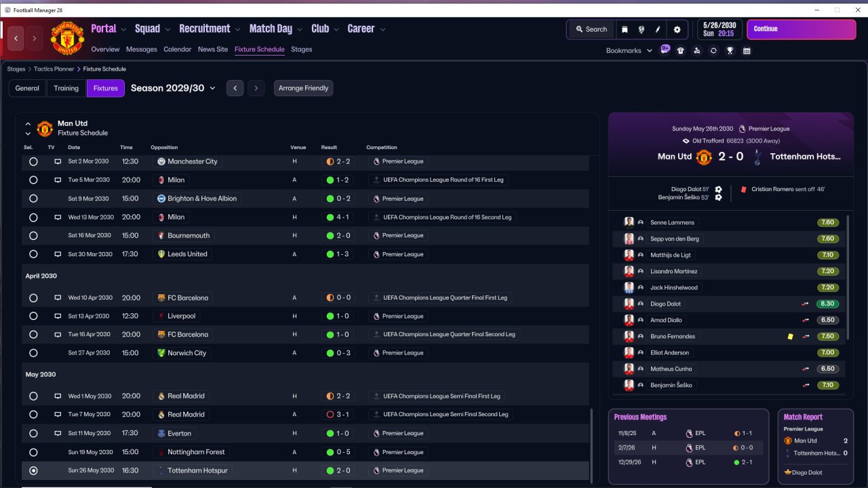Select the radio button for the Nottingham Forest fixture
The image size is (868, 488).
coord(33,452)
